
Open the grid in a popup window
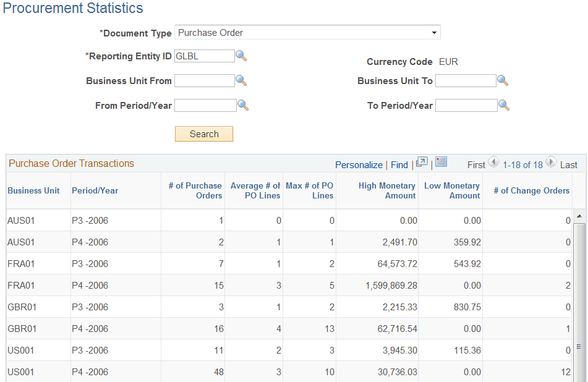[x=422, y=162]
